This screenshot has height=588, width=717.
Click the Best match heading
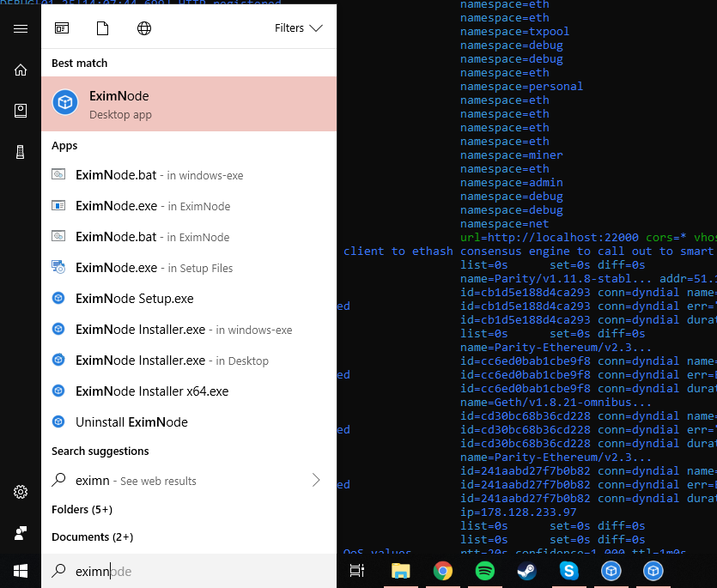point(80,64)
